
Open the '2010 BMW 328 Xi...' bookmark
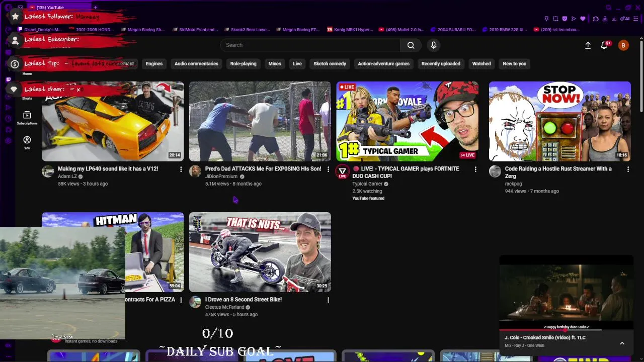point(505,30)
